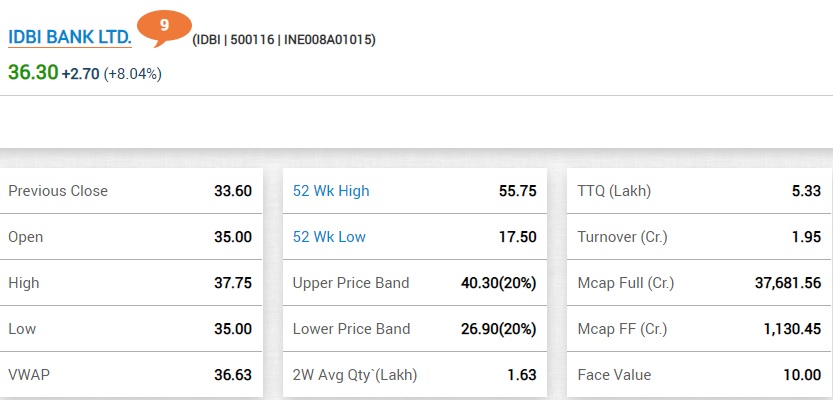
Task: Select the Low value row
Action: [x=131, y=329]
